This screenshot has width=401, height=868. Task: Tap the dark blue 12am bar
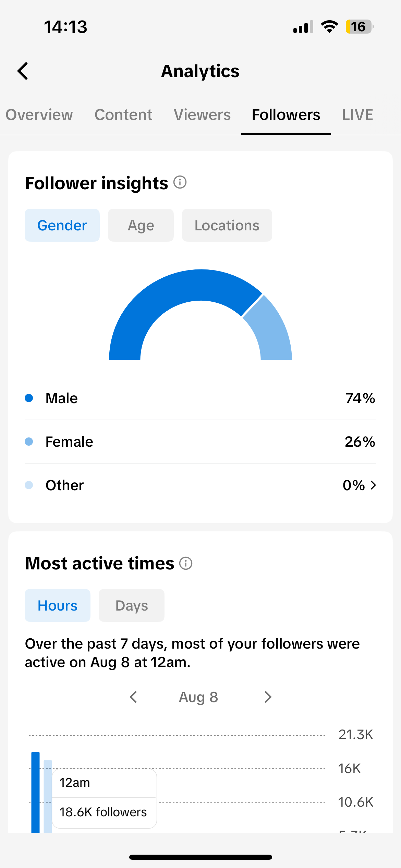[35, 792]
